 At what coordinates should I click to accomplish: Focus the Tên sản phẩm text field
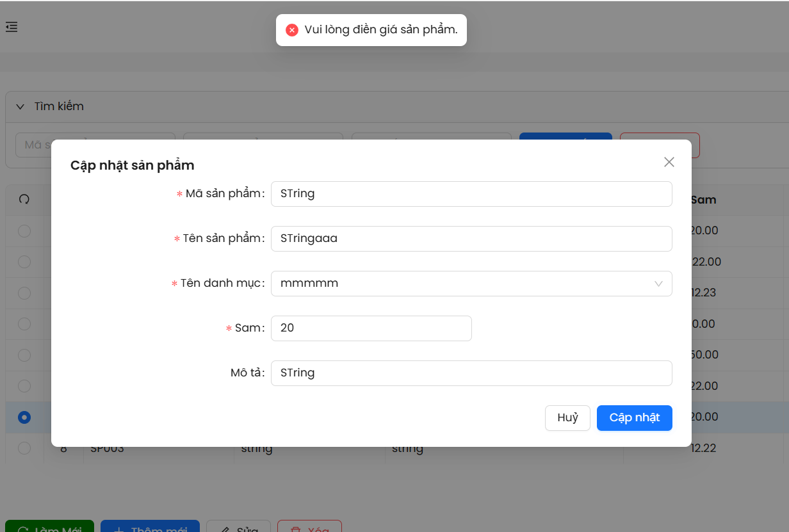(x=471, y=239)
